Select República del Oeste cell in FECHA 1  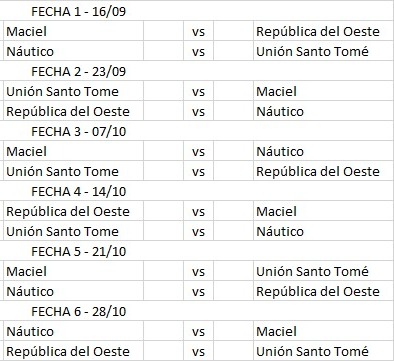(x=323, y=31)
